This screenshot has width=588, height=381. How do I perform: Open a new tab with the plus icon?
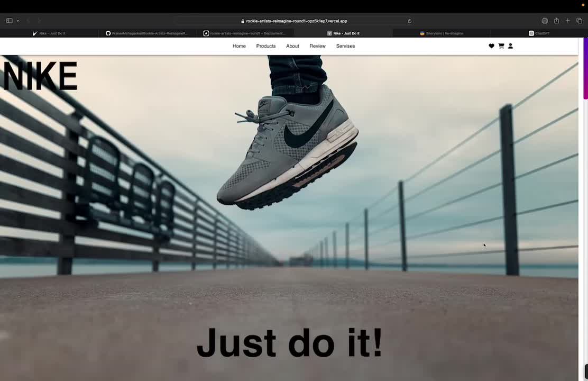point(568,21)
